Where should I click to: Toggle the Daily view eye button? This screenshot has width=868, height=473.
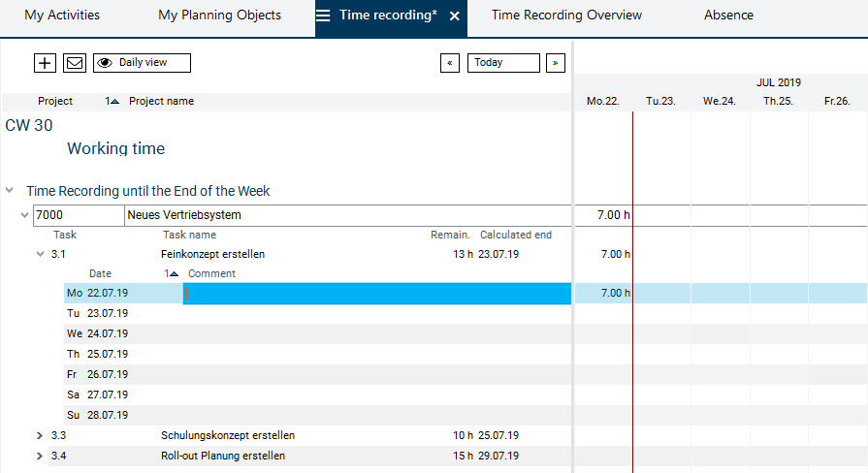142,63
